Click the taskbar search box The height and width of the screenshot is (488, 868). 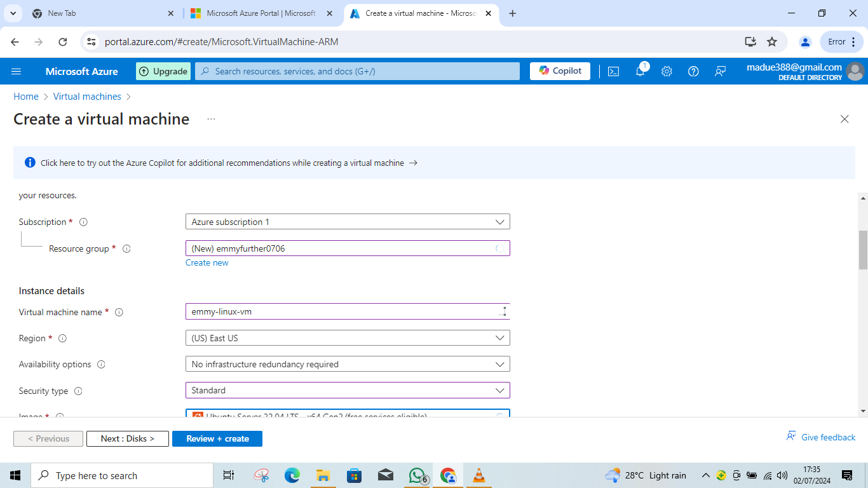[x=122, y=475]
